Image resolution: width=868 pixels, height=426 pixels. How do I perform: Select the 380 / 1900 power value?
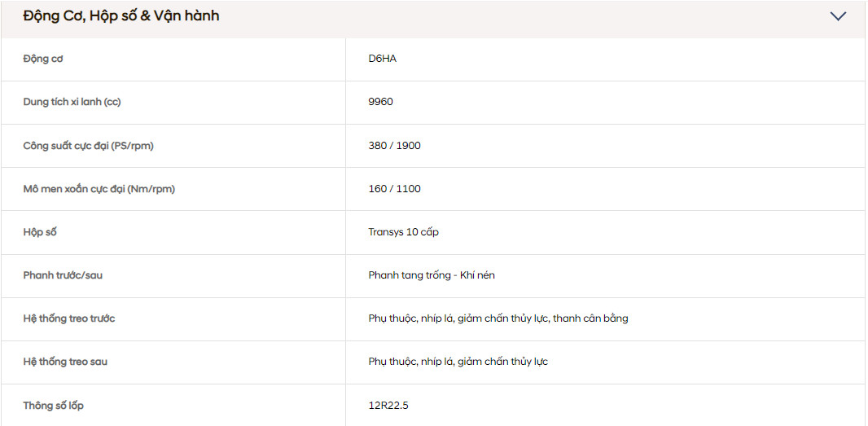(395, 146)
